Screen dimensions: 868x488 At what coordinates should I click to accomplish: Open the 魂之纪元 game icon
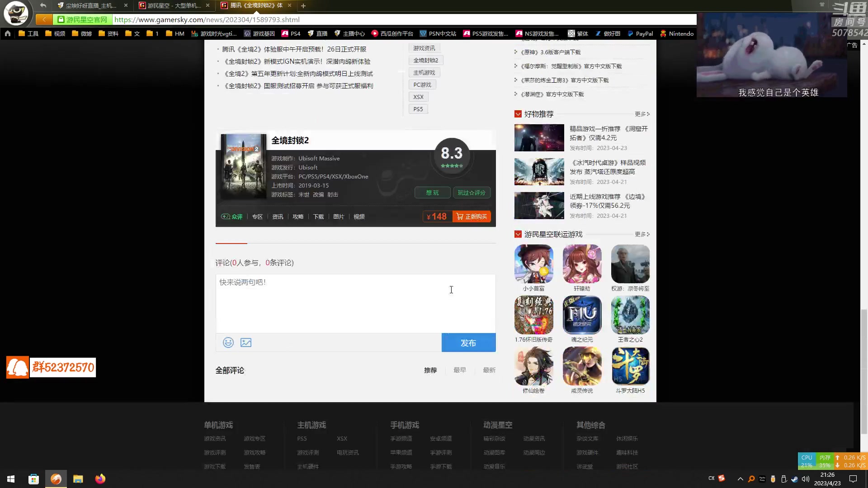pyautogui.click(x=582, y=315)
